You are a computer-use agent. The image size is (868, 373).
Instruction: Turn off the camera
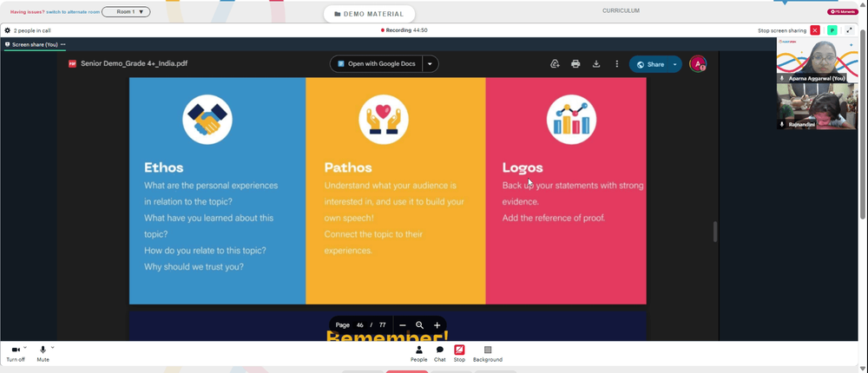pos(16,354)
